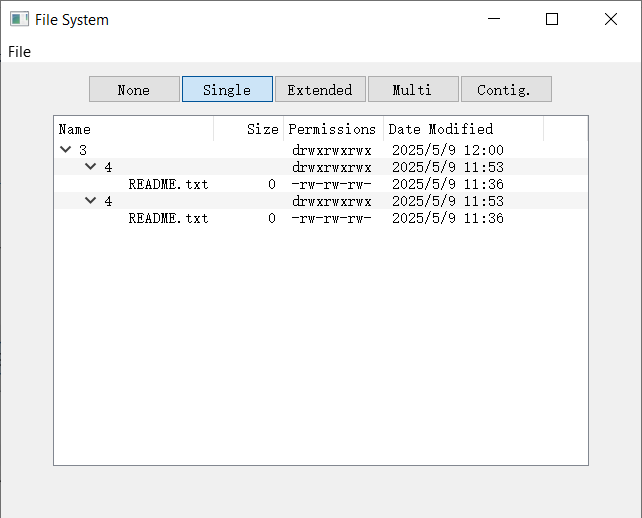
Task: Choose the Single selection mode button
Action: [227, 89]
